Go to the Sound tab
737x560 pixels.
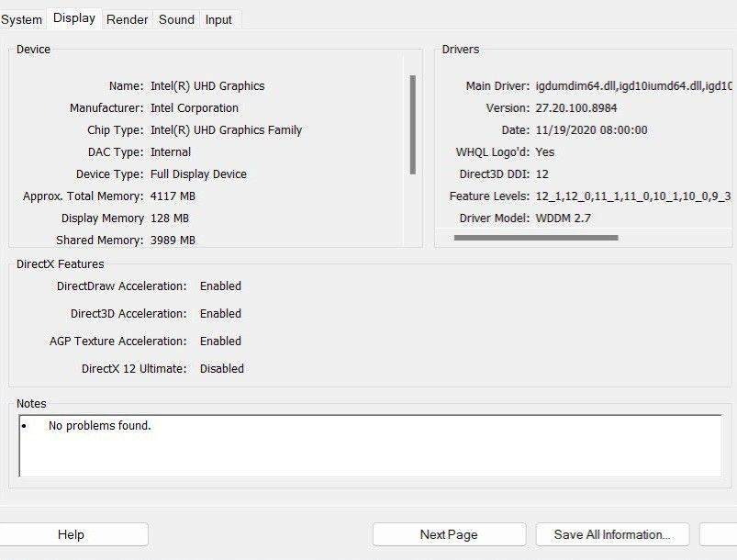[x=176, y=20]
